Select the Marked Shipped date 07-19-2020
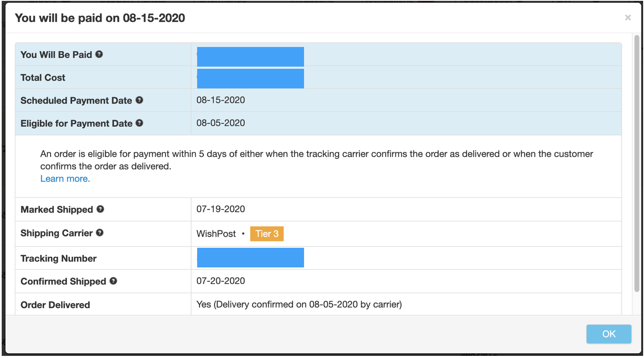Screen dimensions: 644x358 [221, 209]
